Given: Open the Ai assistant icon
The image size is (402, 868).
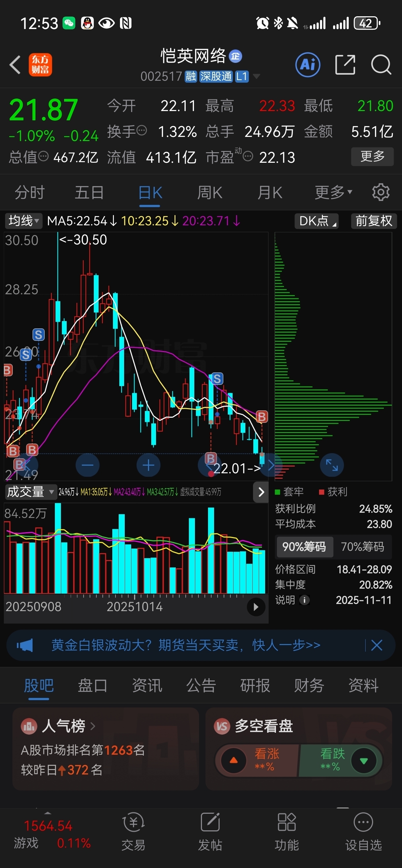Looking at the screenshot, I should pos(307,65).
